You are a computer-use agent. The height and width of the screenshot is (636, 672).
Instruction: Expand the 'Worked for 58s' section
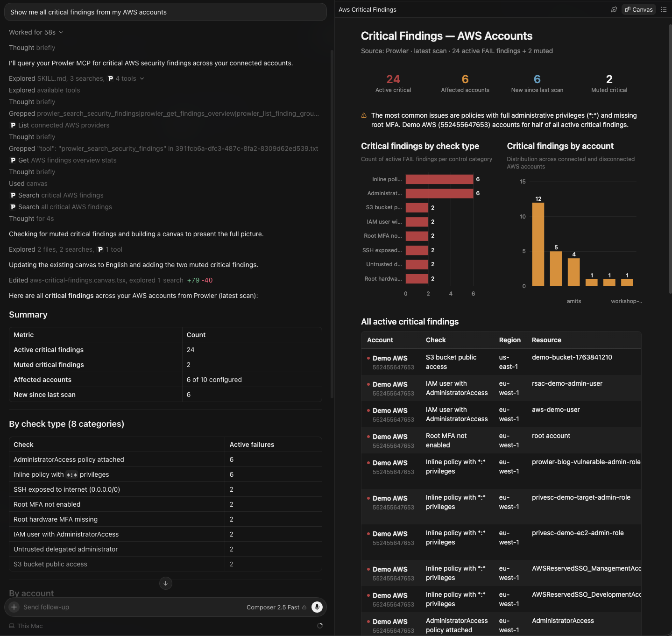36,32
